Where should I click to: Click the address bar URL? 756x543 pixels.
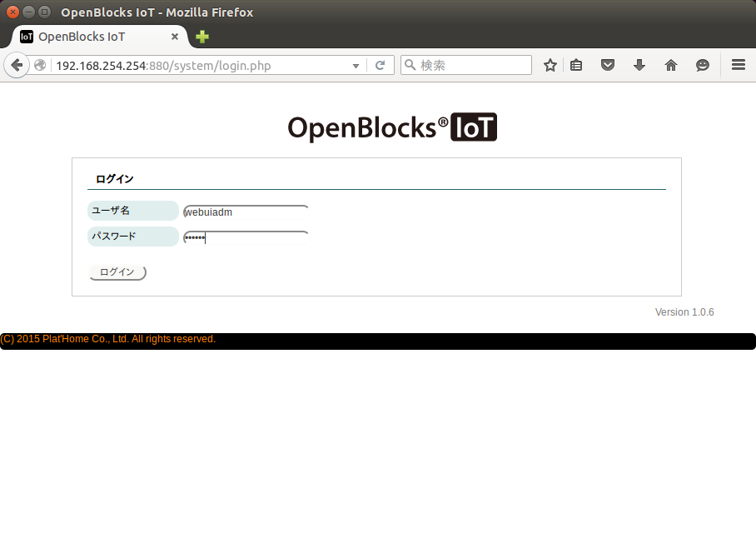[164, 66]
